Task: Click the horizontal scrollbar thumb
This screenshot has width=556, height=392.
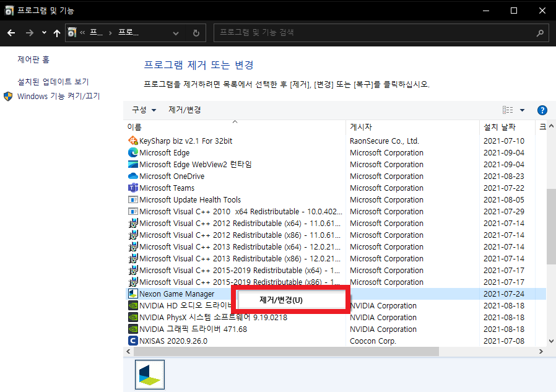Action: (x=286, y=352)
